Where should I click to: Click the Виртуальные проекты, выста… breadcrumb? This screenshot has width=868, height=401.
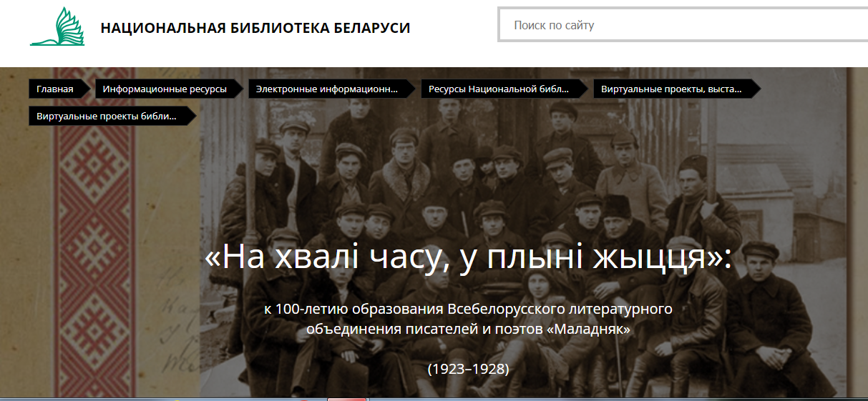tap(671, 89)
